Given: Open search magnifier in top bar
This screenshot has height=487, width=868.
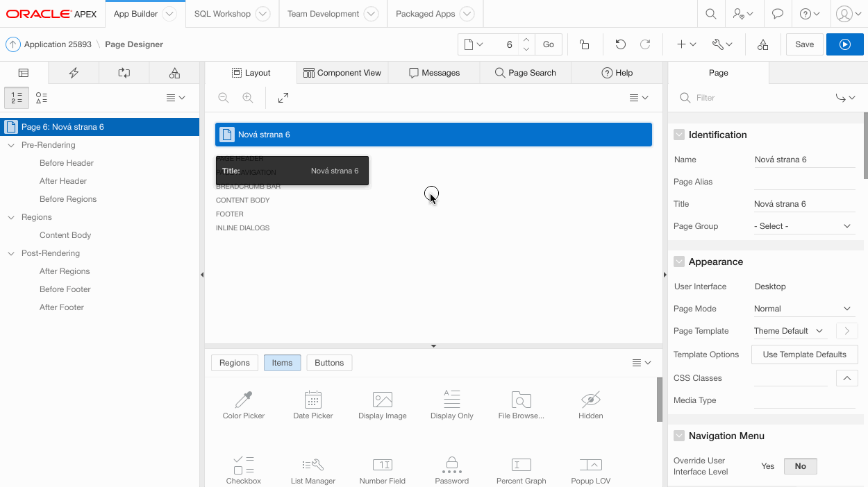Looking at the screenshot, I should click(710, 14).
